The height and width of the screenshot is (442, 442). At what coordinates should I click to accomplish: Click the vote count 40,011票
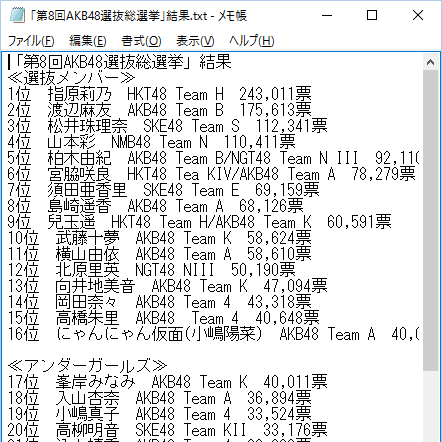(295, 382)
